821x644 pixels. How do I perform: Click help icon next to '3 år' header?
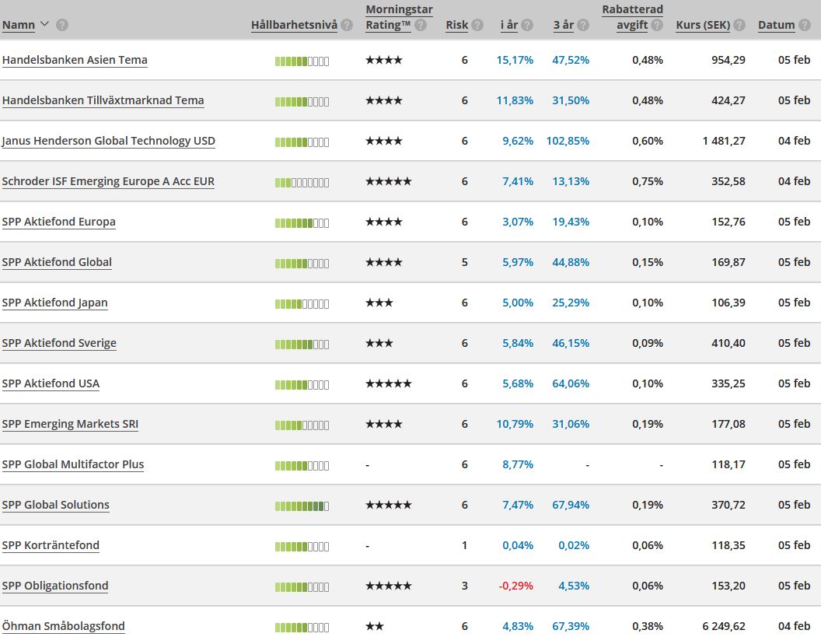click(583, 25)
